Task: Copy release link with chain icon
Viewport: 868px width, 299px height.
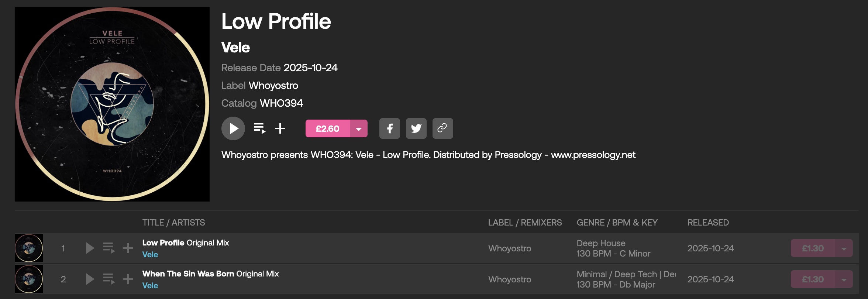Action: [x=442, y=128]
